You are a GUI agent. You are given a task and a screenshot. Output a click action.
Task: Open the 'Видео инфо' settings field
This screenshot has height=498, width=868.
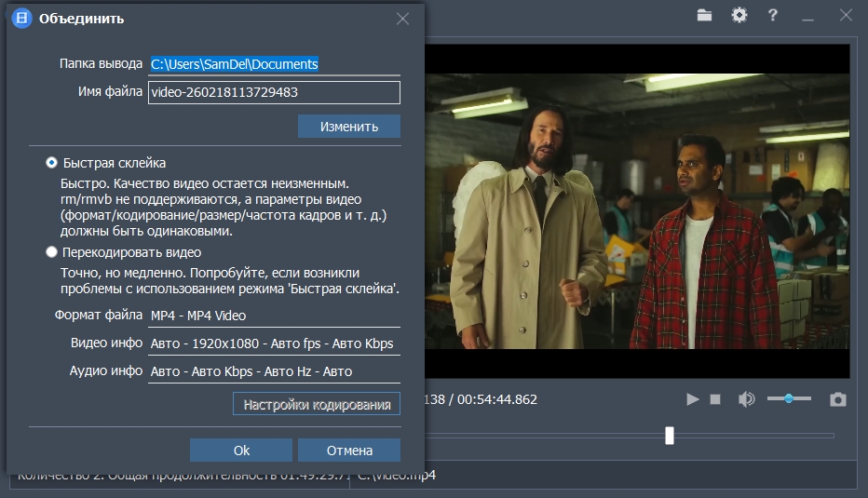(274, 343)
